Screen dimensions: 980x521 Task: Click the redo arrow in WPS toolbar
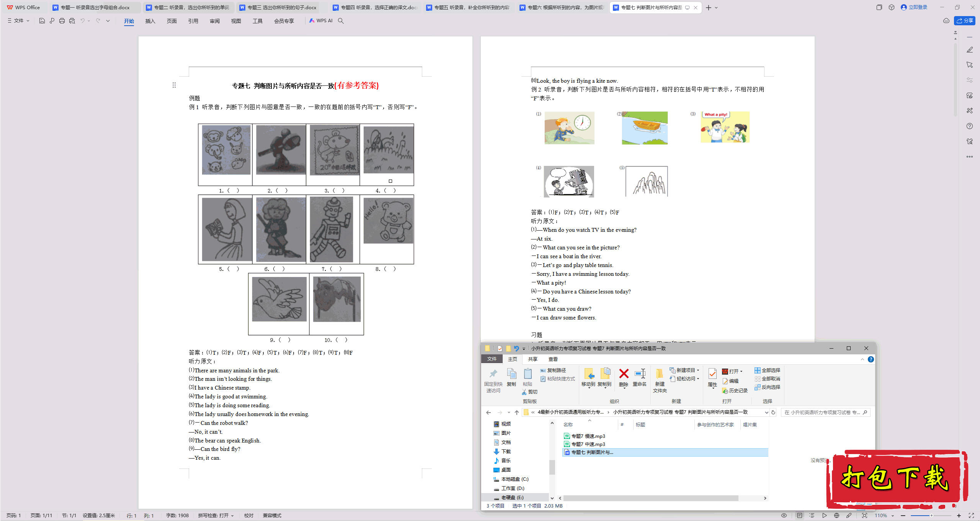click(98, 21)
